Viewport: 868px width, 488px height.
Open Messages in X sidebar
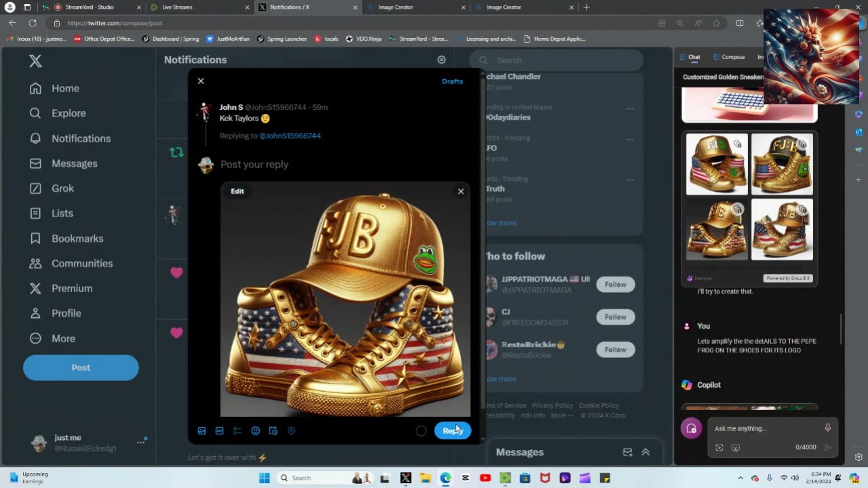click(x=63, y=163)
